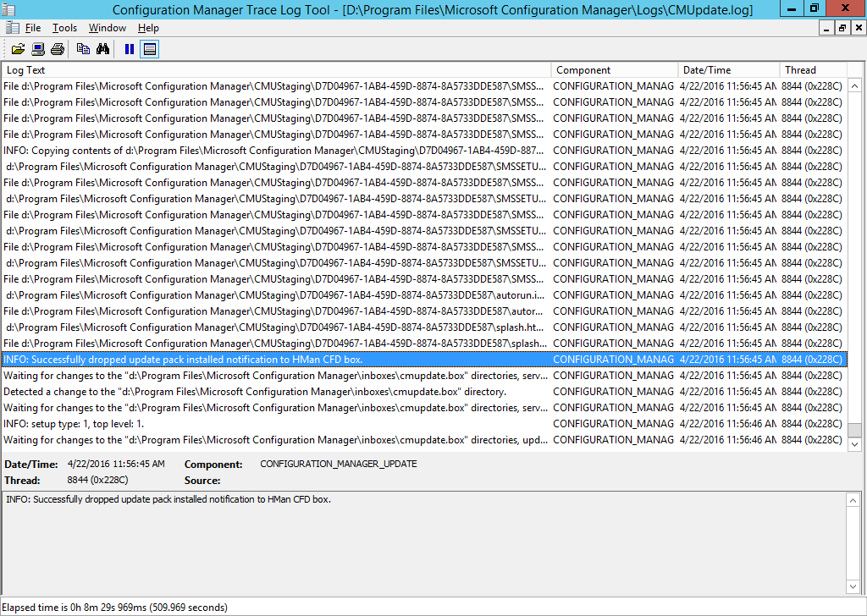This screenshot has width=867, height=616.
Task: Click the "4/22/2016 11:56:45 AM" value in the details pane
Action: coord(116,464)
